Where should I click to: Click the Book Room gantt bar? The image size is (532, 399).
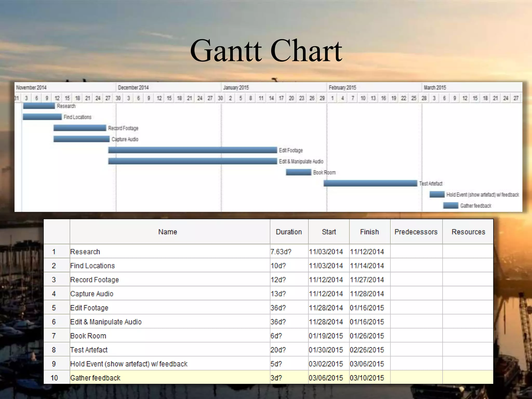pyautogui.click(x=298, y=172)
